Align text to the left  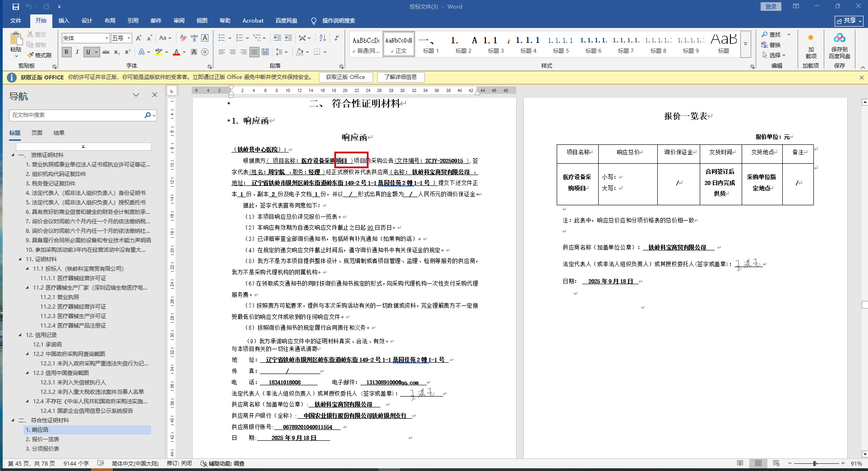(x=222, y=52)
